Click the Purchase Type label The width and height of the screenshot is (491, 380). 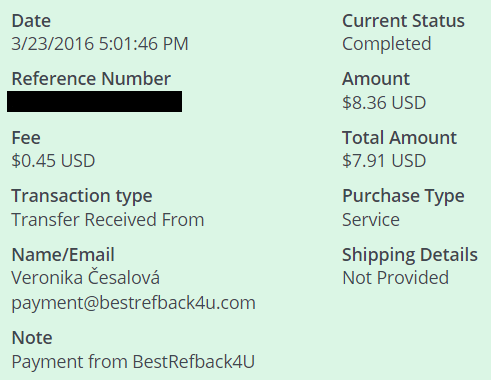[403, 196]
